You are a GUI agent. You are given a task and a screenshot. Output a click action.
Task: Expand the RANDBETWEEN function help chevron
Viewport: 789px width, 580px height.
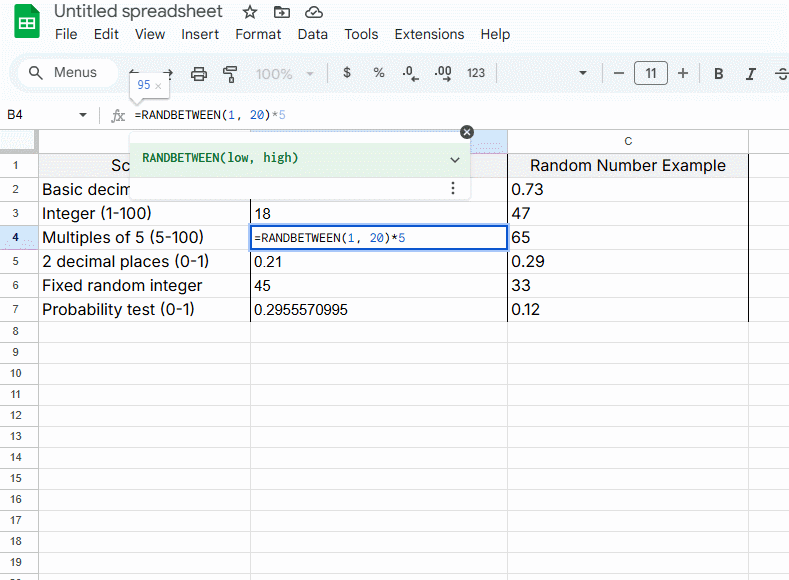455,159
